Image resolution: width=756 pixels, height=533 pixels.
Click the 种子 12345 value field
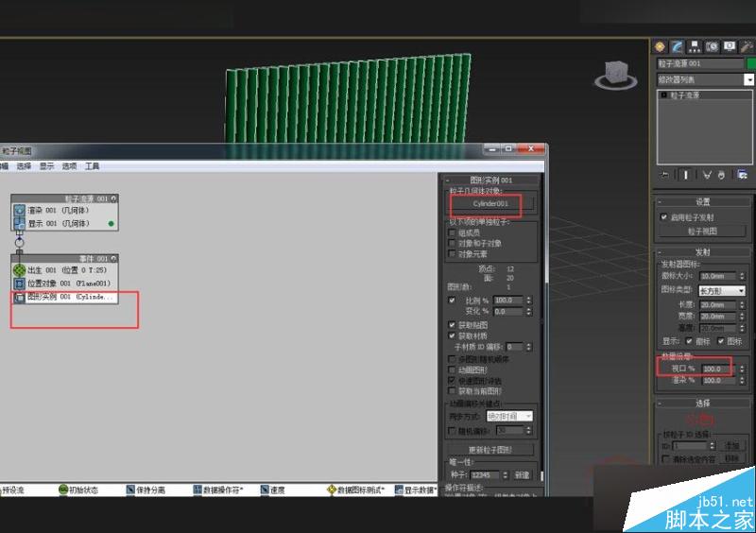tap(485, 475)
